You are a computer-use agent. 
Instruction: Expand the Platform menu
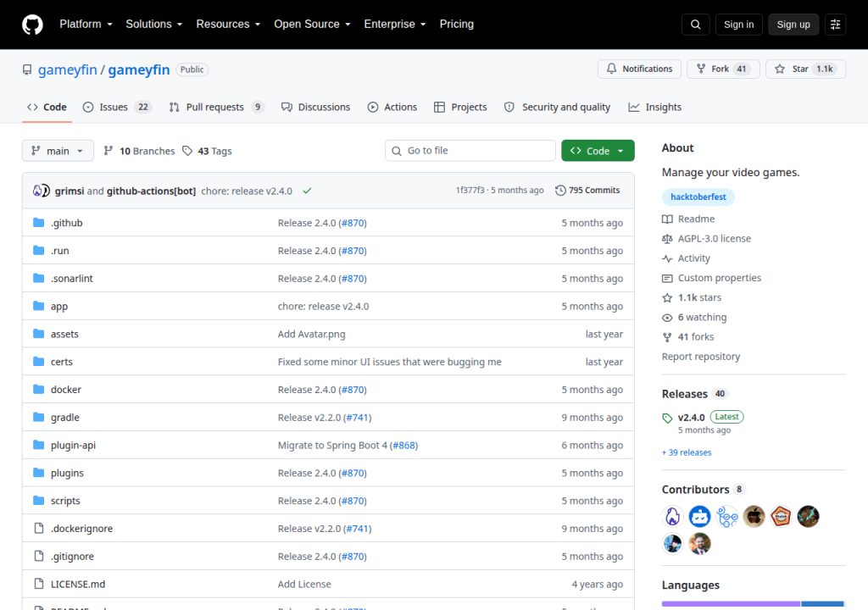coord(86,25)
